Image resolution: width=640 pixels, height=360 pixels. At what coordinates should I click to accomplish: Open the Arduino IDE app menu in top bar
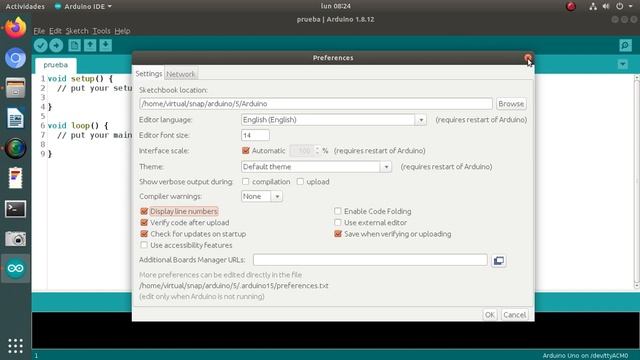click(83, 6)
